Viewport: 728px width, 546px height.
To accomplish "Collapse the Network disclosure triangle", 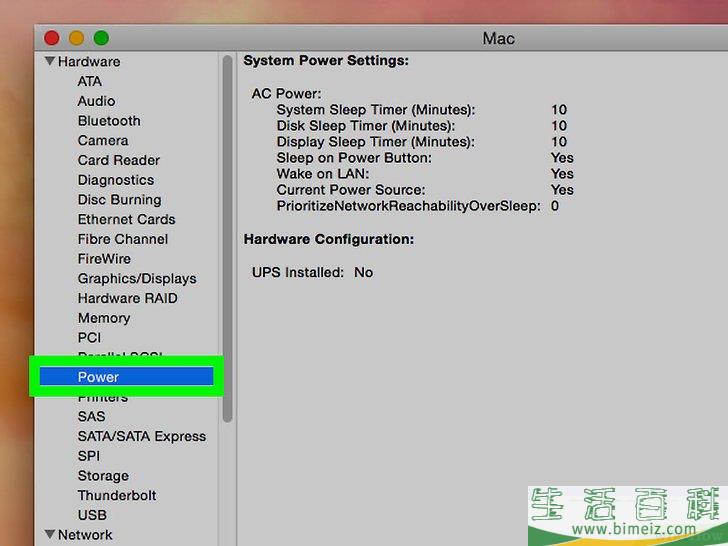I will (50, 535).
